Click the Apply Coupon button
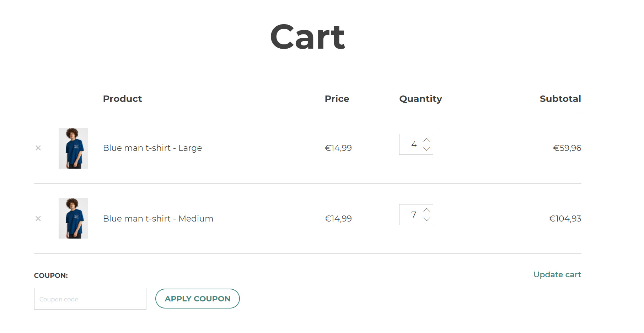644x333 pixels. 198,299
